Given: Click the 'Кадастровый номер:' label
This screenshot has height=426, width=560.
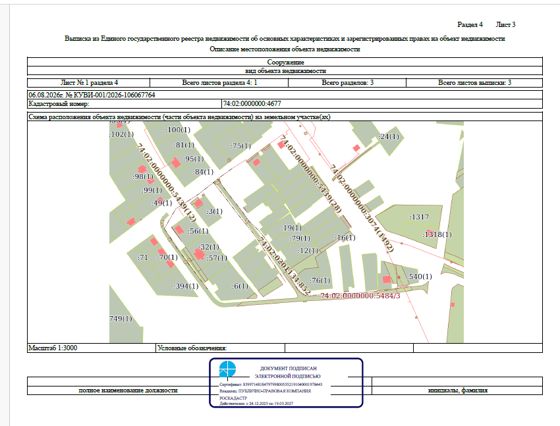Looking at the screenshot, I should coord(59,104).
